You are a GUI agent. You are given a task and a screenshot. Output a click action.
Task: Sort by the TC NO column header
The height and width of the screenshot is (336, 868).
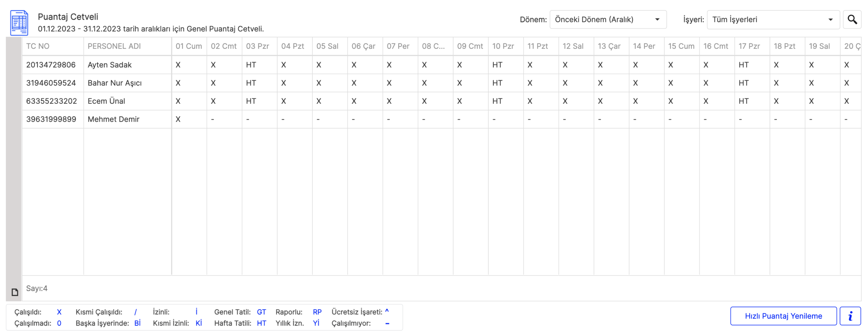pyautogui.click(x=38, y=46)
